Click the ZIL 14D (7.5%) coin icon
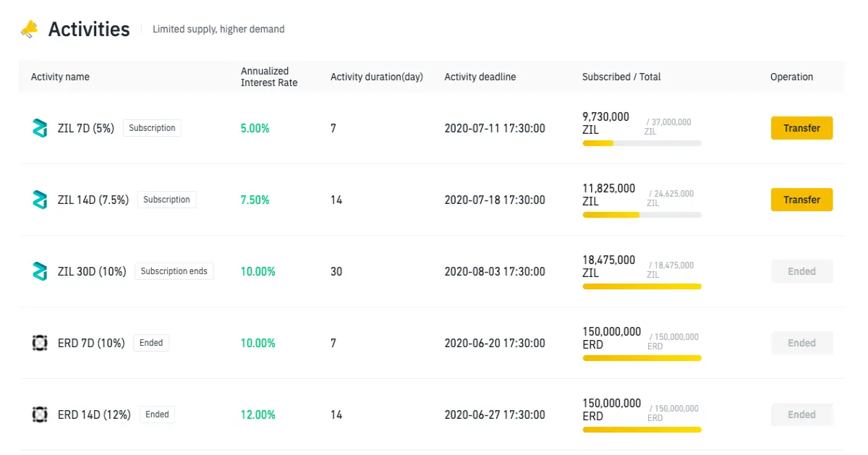 (x=40, y=200)
